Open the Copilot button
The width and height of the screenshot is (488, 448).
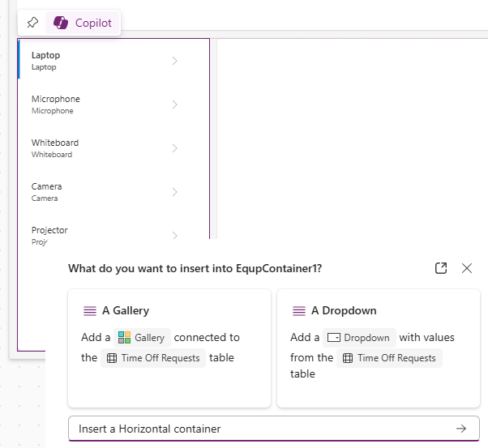83,23
